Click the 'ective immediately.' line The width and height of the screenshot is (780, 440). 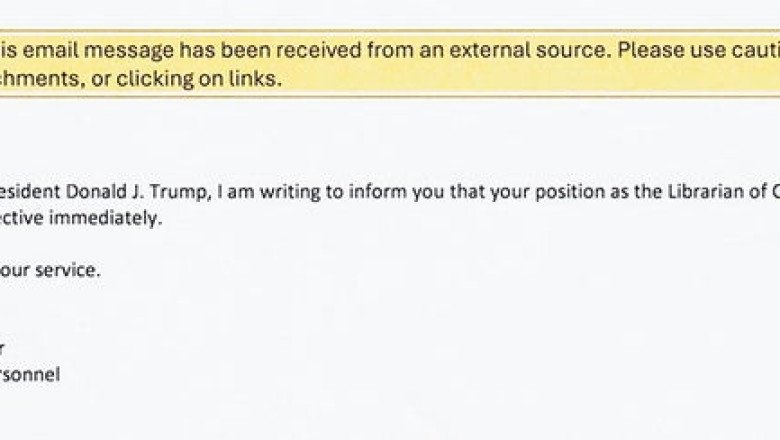[81, 218]
